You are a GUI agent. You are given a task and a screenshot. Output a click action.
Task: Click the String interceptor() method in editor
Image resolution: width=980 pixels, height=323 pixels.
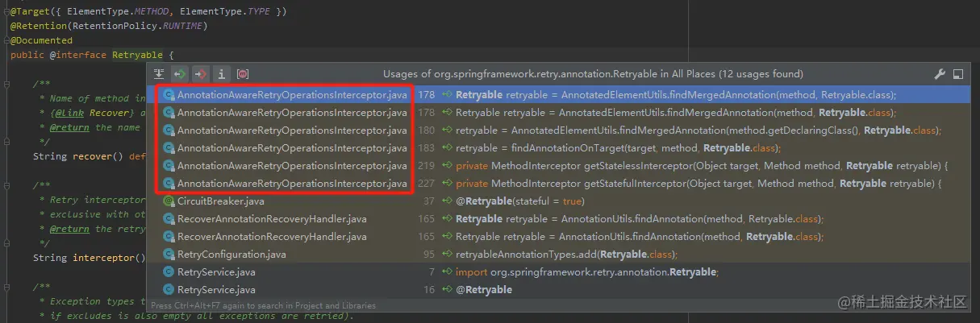coord(89,258)
